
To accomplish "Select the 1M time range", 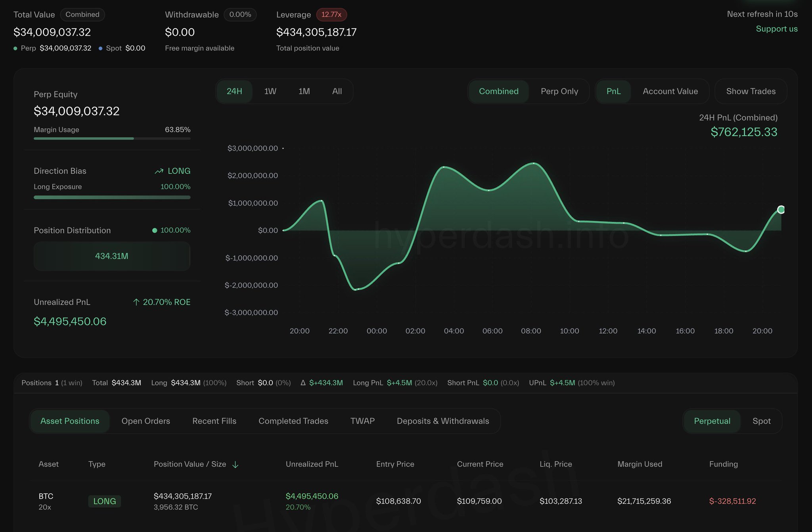I will (304, 92).
